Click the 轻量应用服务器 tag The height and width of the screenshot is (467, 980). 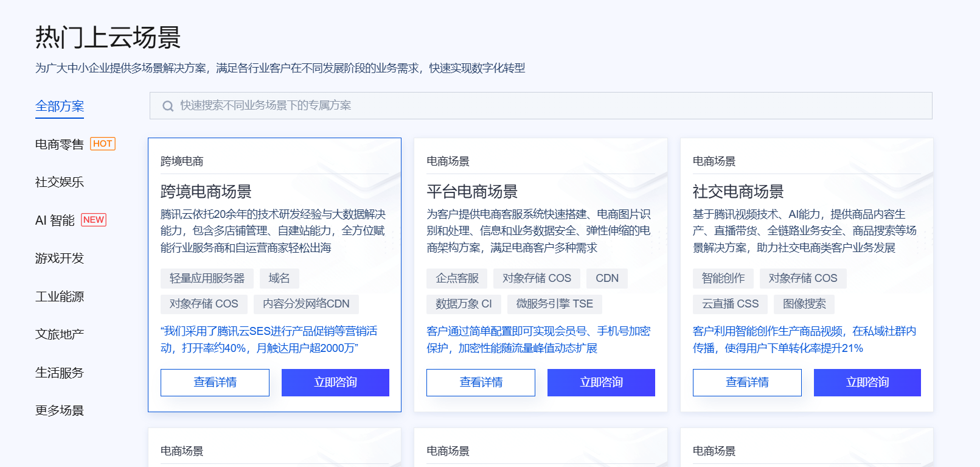(207, 278)
